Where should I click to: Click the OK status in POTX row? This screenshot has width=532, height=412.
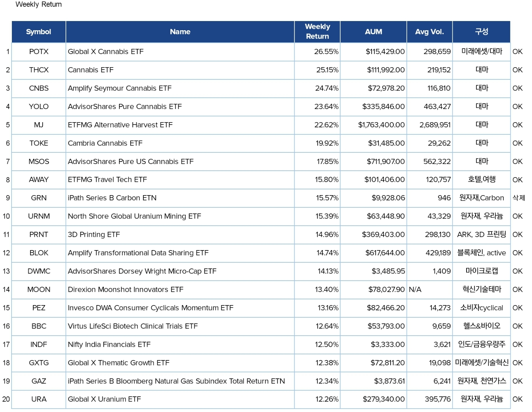[x=517, y=52]
